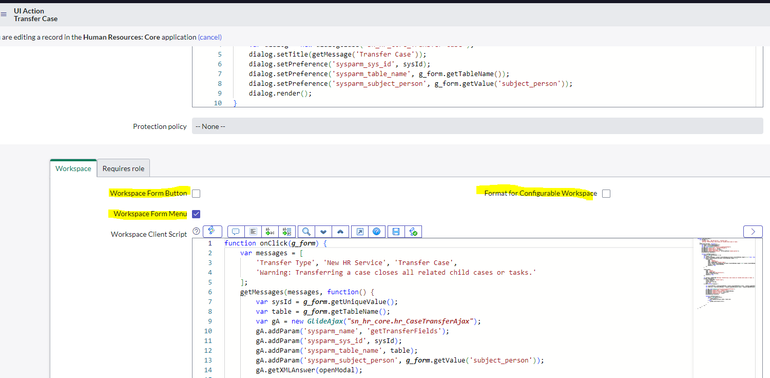This screenshot has width=770, height=378.
Task: Click the 'var sysId = g_form.getUniqueValue();' line
Action: click(327, 302)
